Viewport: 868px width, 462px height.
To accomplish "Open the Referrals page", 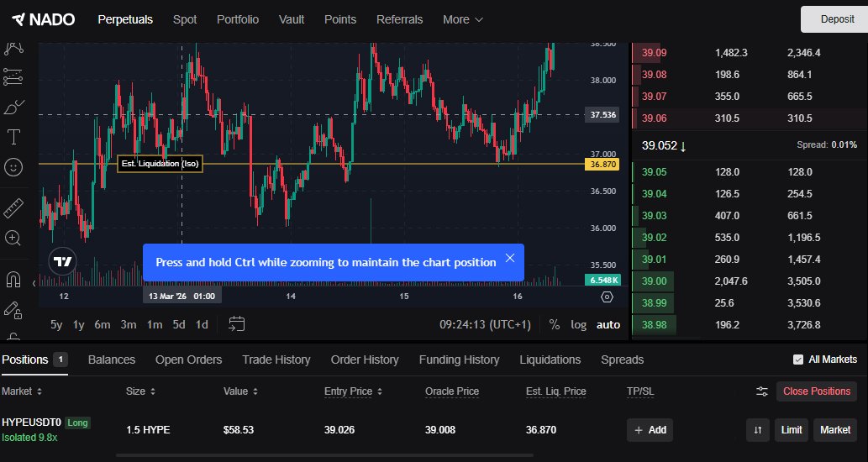I will [400, 19].
